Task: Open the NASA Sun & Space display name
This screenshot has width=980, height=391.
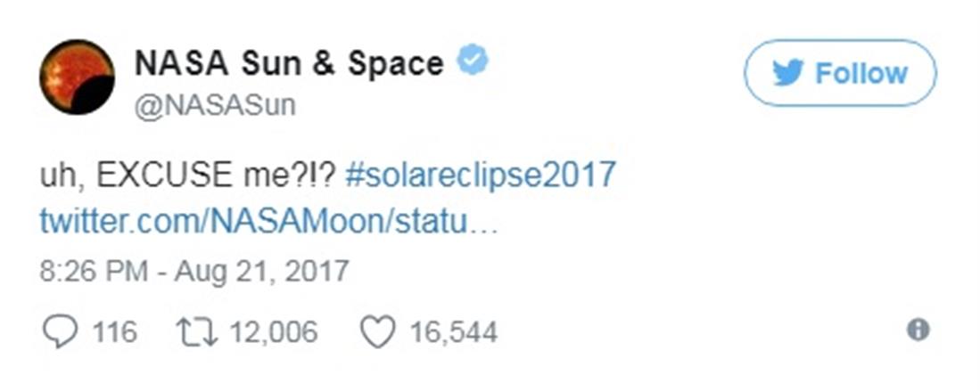Action: click(288, 63)
